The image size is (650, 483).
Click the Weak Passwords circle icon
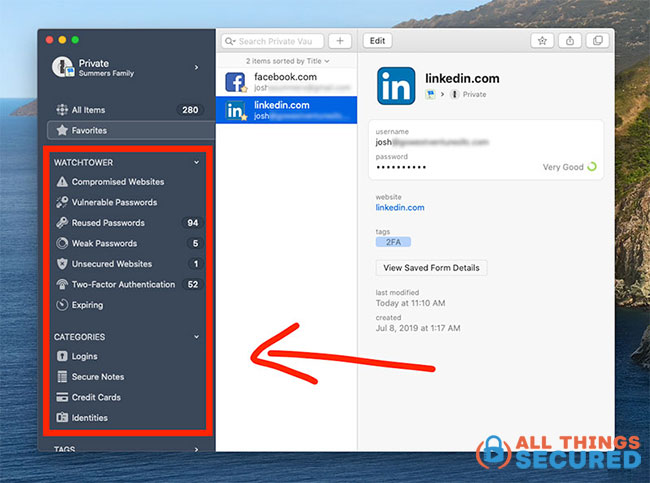click(62, 243)
